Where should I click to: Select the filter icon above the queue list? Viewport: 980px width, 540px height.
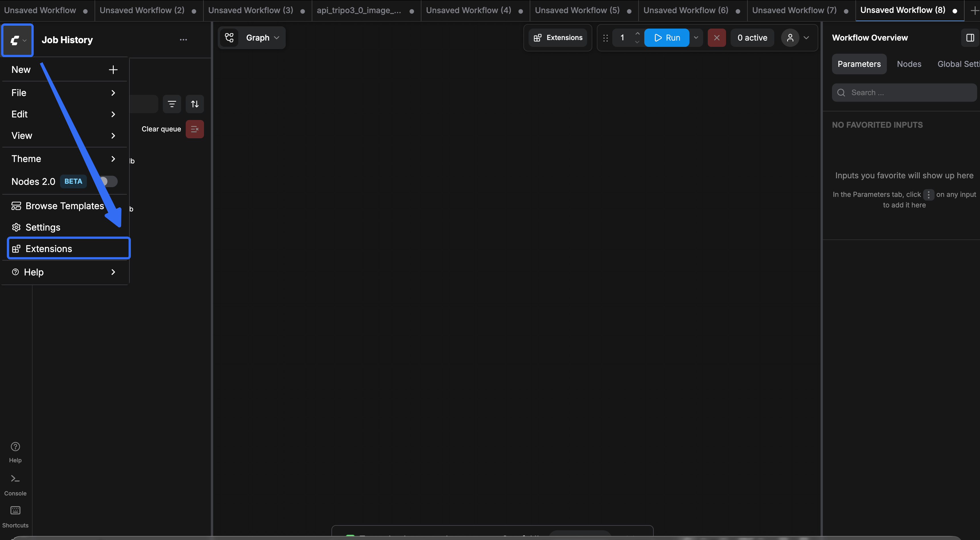(172, 104)
